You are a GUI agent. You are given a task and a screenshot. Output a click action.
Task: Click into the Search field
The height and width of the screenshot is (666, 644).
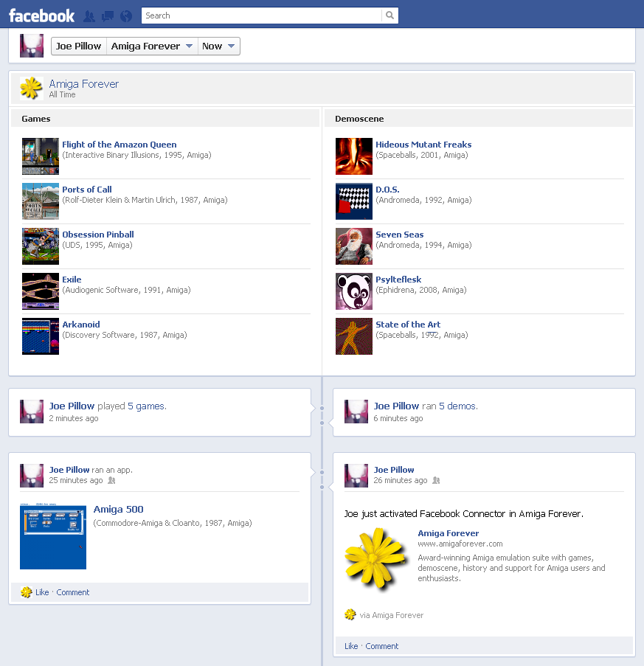coord(261,15)
